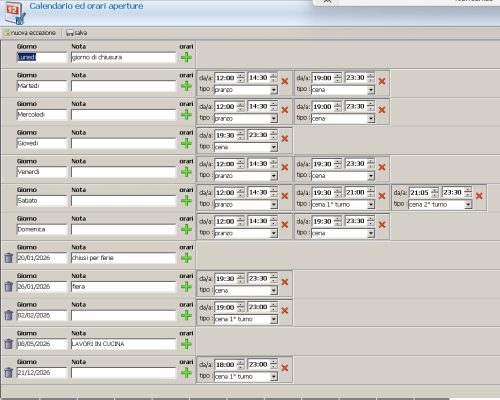The width and height of the screenshot is (500, 400).
Task: Open Sabato 'cena 2° turno' tipo dropdown
Action: click(468, 204)
